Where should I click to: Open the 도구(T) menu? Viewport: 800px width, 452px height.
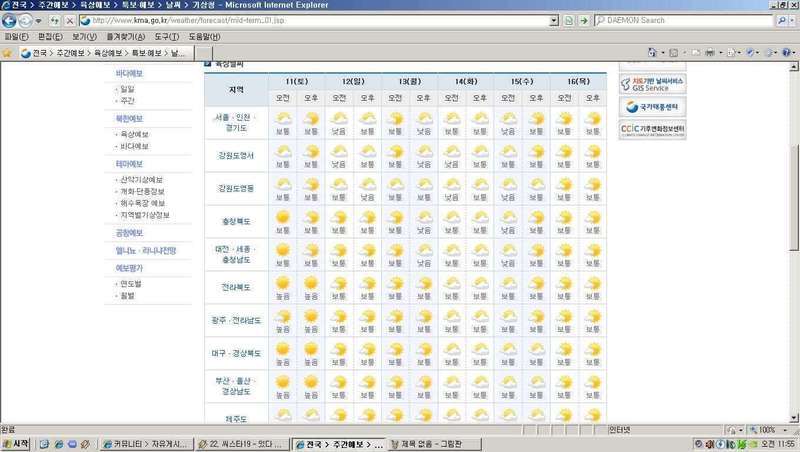167,37
